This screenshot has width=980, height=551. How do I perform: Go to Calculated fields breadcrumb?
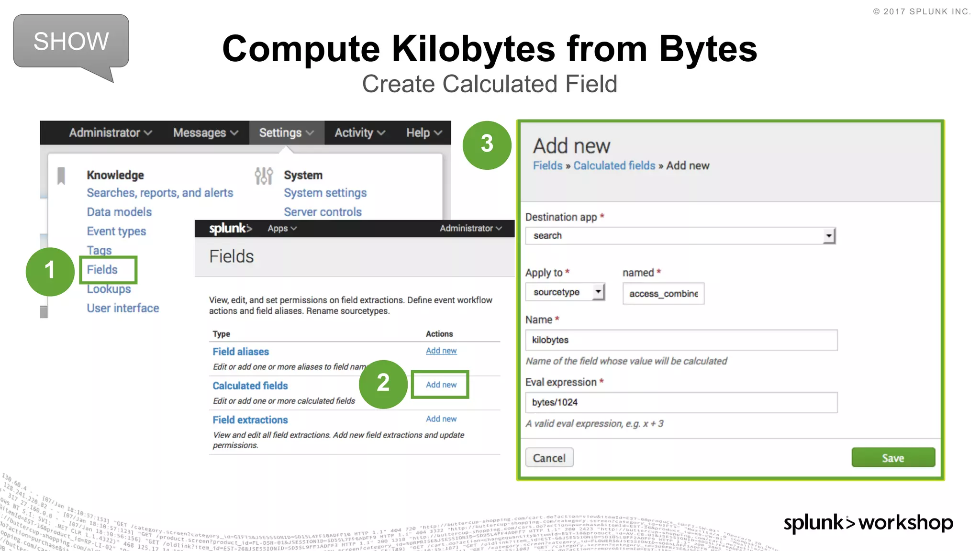click(614, 165)
